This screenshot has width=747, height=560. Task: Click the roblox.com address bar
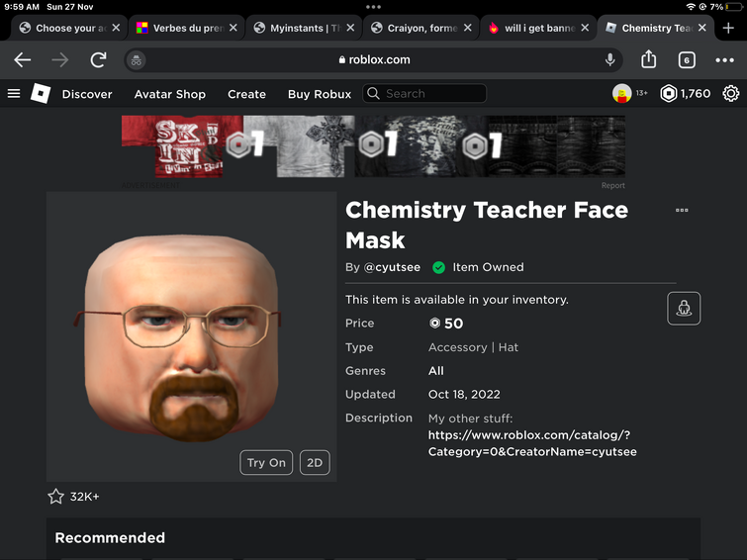(374, 60)
